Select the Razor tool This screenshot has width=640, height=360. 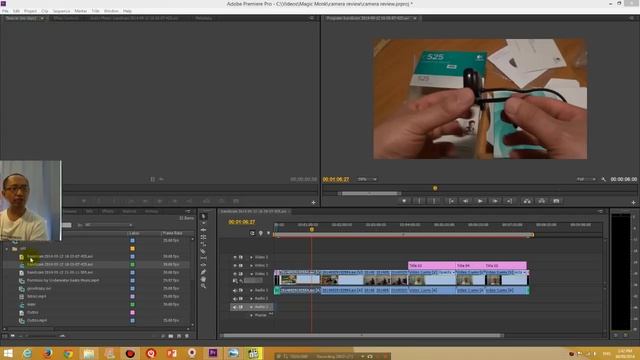tap(203, 251)
